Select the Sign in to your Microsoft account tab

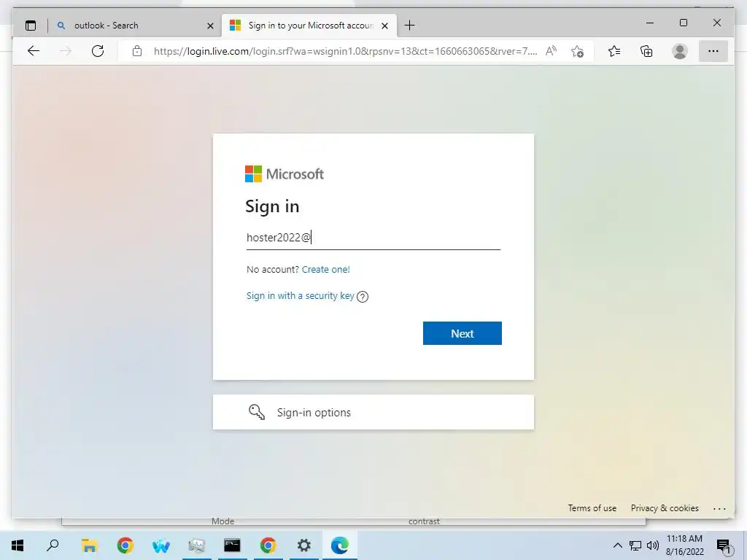click(309, 26)
